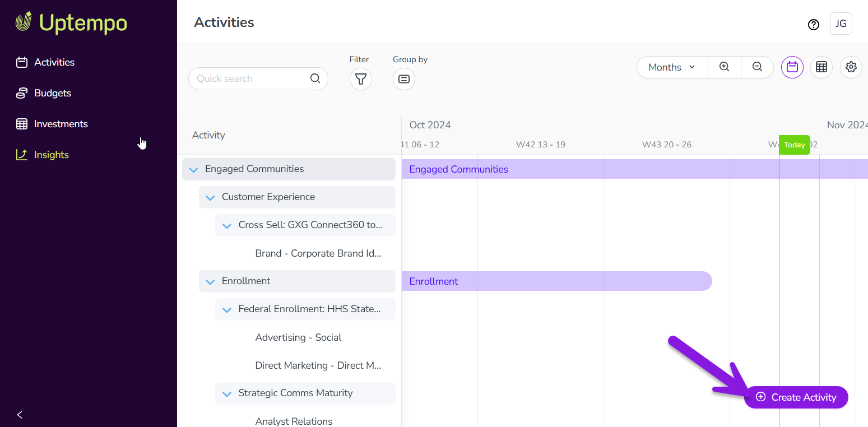Select Direct Marketing - Direct M row
This screenshot has height=427, width=868.
318,365
